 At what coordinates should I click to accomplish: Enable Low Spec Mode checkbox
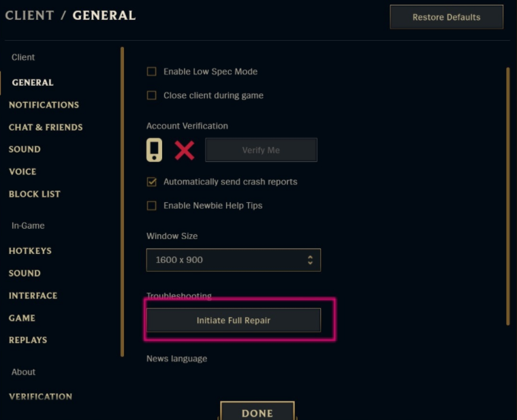pyautogui.click(x=152, y=71)
